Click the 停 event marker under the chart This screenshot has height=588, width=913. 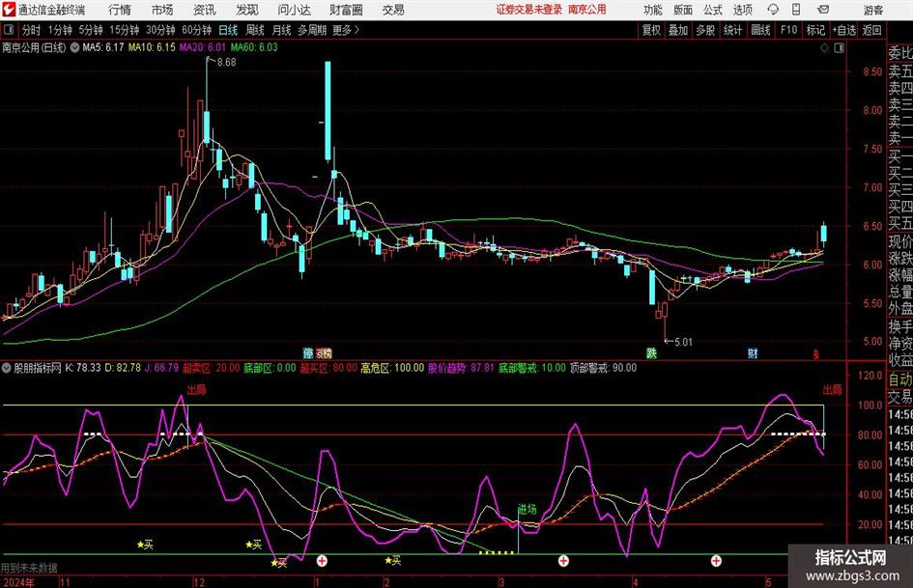[308, 352]
